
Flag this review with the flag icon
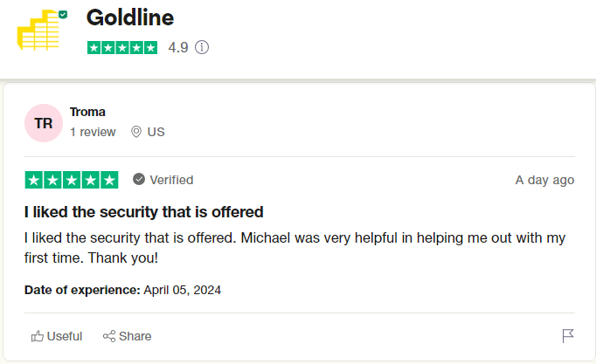(x=567, y=336)
